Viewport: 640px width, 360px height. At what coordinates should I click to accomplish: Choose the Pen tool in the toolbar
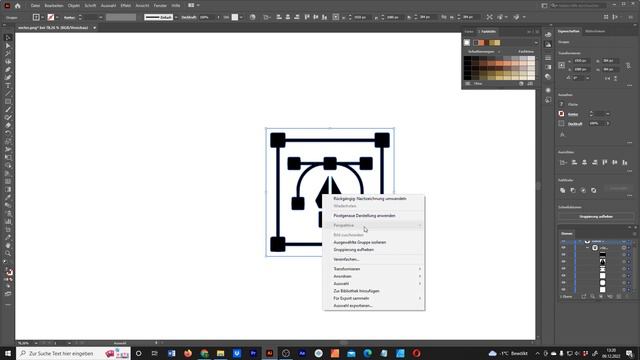[8, 69]
